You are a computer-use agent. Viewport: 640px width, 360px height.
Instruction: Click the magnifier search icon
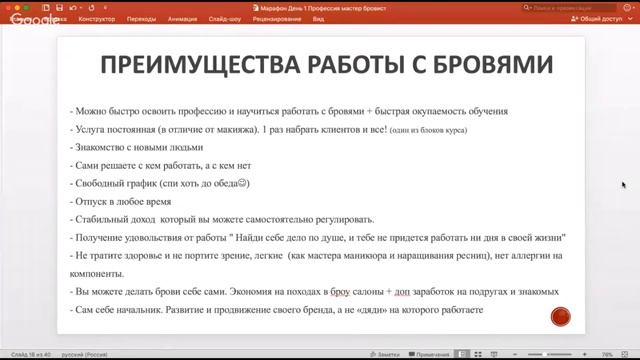point(527,8)
